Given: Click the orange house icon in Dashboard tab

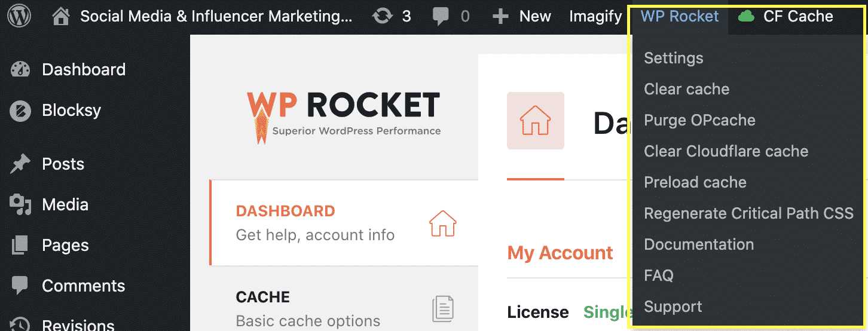Looking at the screenshot, I should coord(443,223).
